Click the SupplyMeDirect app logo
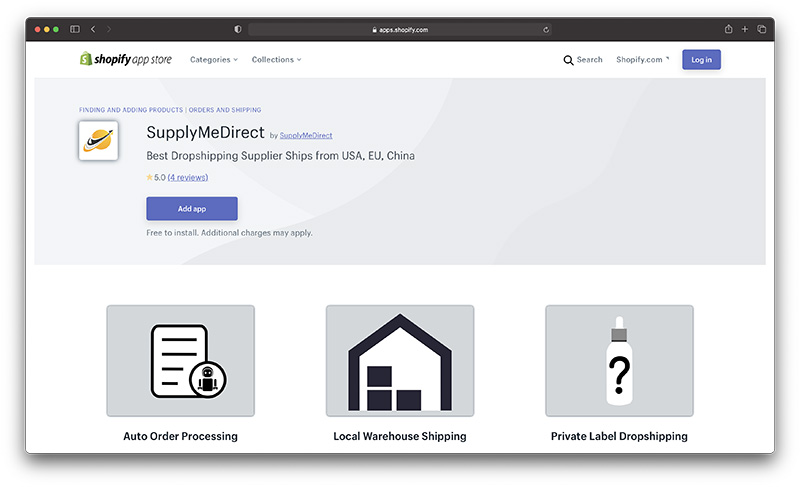The image size is (800, 487). click(x=98, y=141)
